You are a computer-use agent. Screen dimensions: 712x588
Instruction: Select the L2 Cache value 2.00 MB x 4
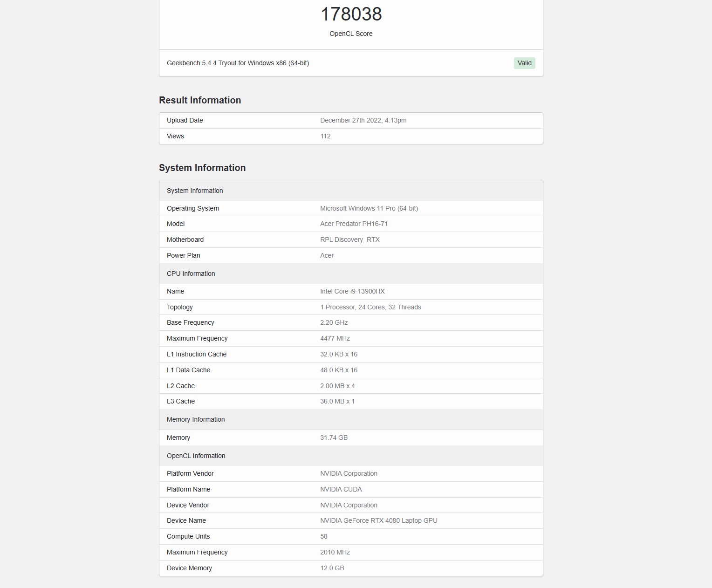point(337,386)
